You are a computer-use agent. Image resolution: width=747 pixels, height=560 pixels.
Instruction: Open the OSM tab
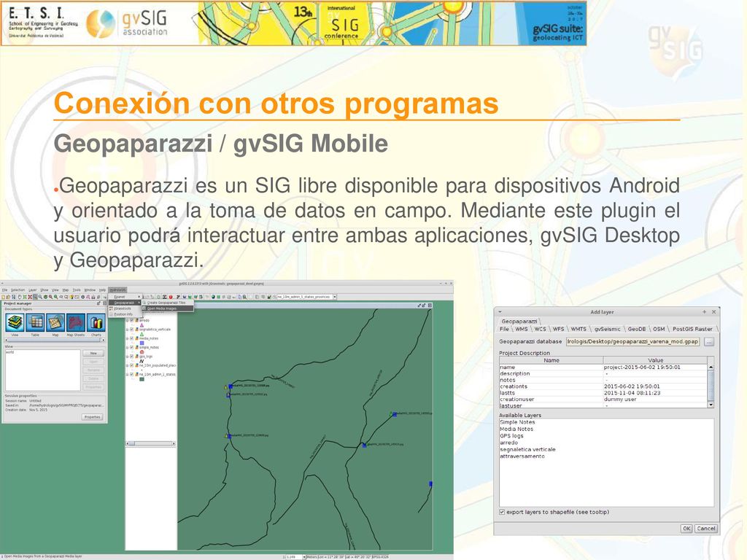tap(659, 329)
